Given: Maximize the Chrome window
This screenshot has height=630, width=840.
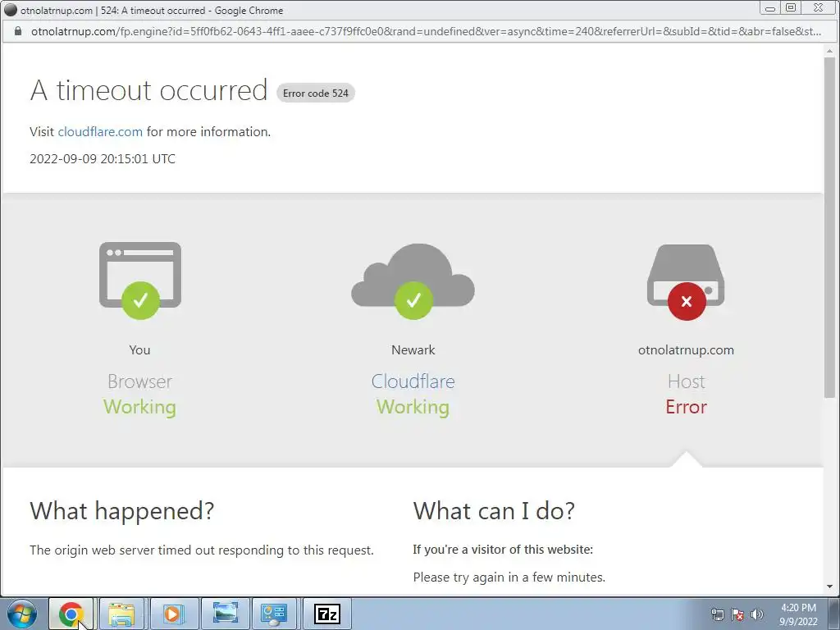Looking at the screenshot, I should [x=791, y=8].
